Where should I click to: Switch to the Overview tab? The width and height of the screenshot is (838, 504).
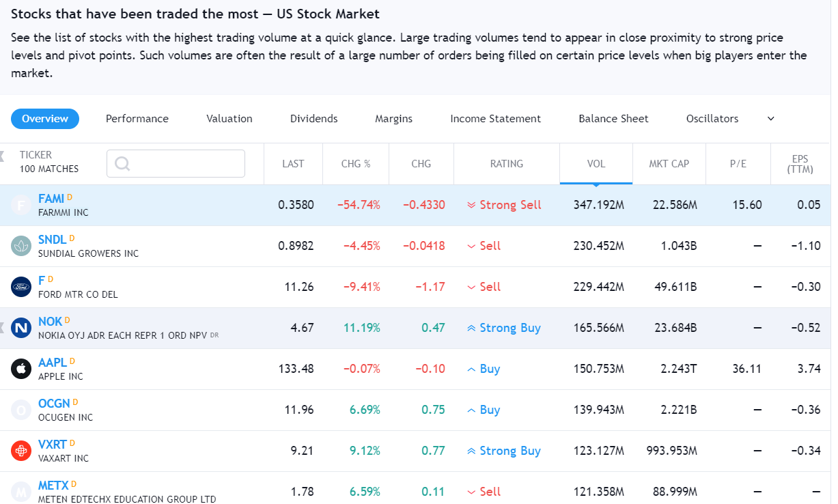coord(45,119)
